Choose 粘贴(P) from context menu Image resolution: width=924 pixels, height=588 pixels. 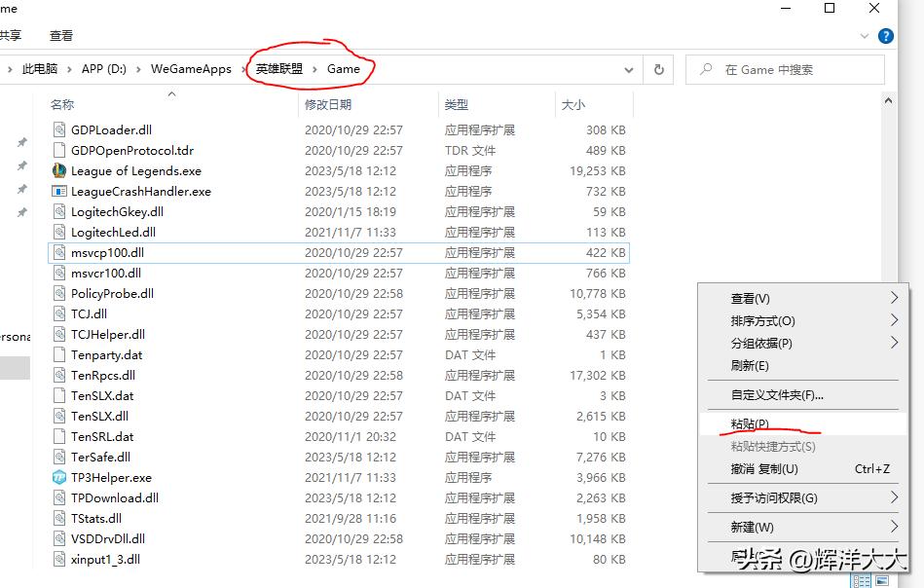coord(803,423)
